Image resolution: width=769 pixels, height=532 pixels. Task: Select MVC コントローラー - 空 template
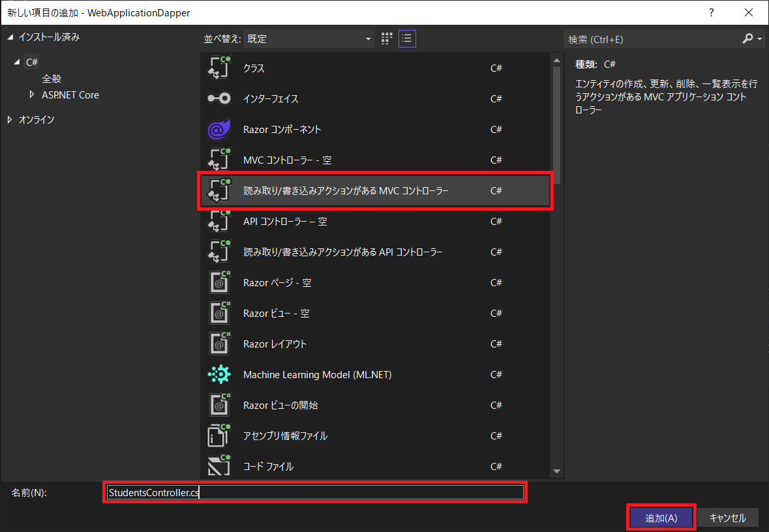[287, 160]
